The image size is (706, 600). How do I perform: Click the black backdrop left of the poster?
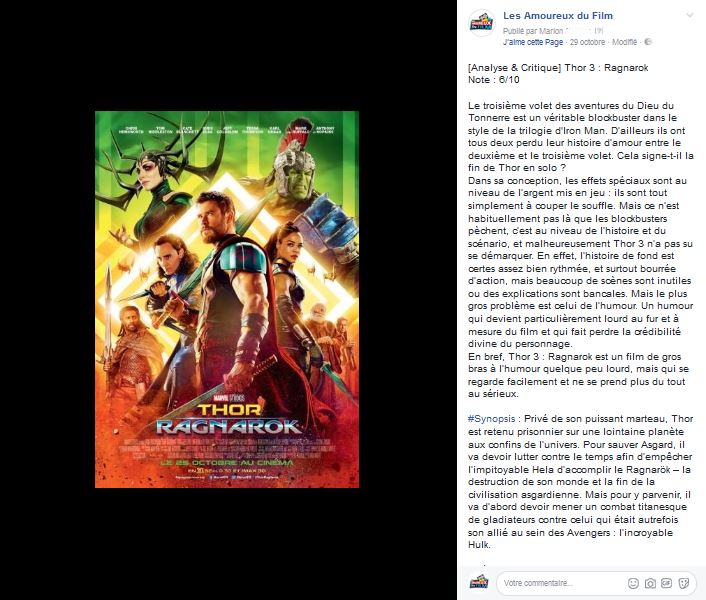pos(47,299)
